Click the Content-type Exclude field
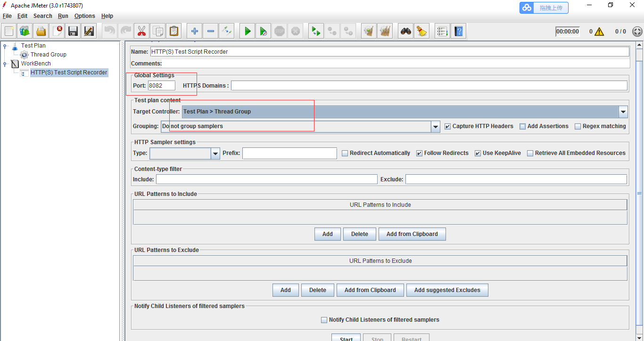The width and height of the screenshot is (644, 341). point(516,179)
